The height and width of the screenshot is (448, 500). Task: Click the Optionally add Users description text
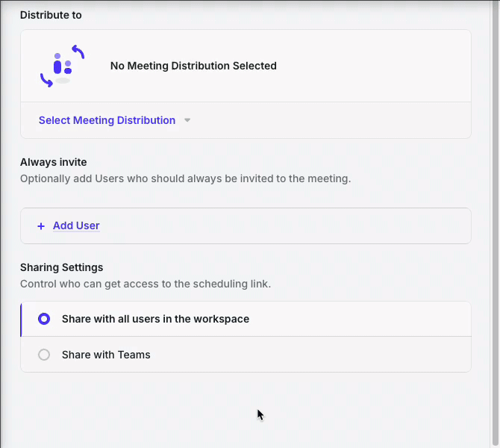point(185,178)
